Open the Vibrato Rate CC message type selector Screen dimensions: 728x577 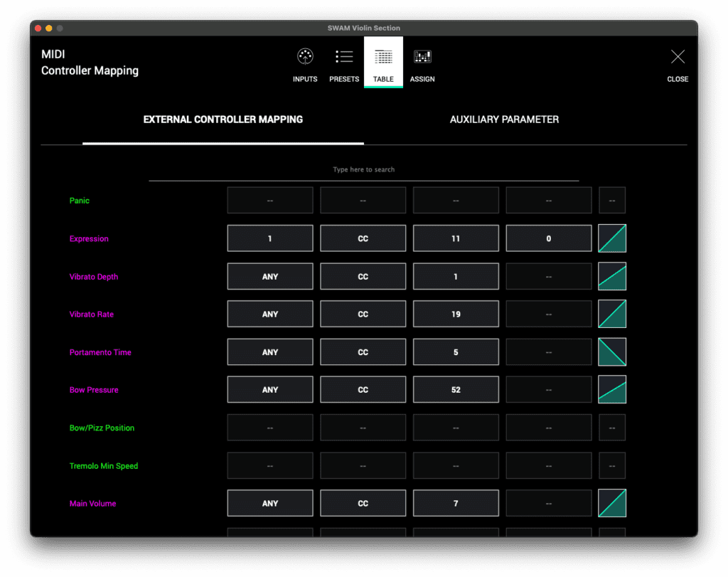pyautogui.click(x=363, y=314)
